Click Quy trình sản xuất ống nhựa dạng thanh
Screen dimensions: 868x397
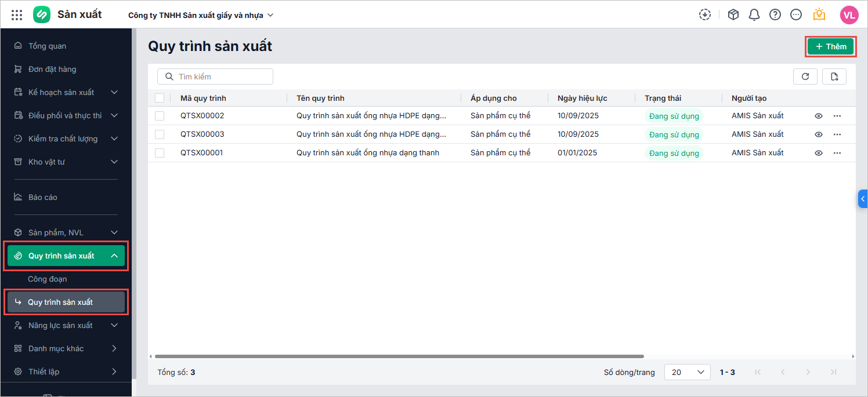tap(368, 153)
